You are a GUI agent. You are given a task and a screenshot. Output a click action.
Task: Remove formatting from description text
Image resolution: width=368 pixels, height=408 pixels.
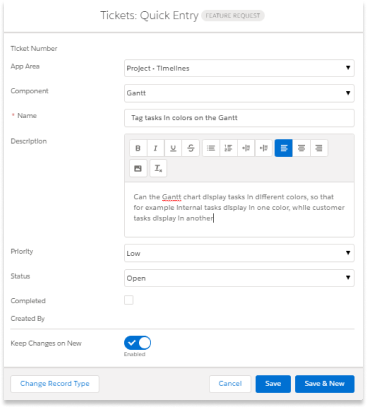(158, 168)
